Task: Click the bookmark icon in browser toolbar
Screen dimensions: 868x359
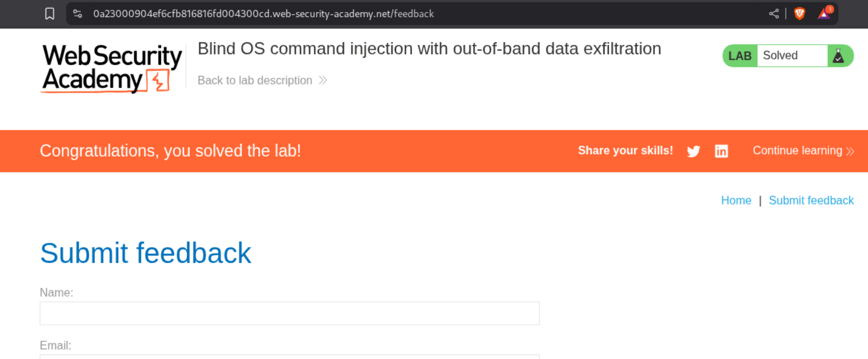Action: click(x=50, y=14)
